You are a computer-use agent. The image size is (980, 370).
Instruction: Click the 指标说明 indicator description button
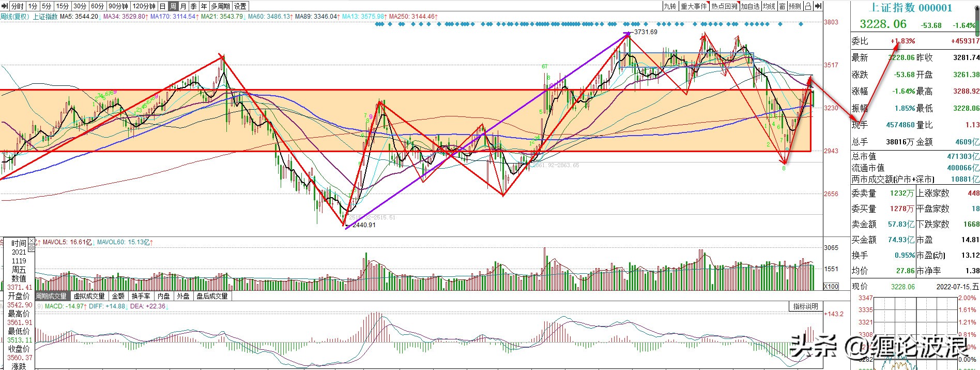[806, 306]
